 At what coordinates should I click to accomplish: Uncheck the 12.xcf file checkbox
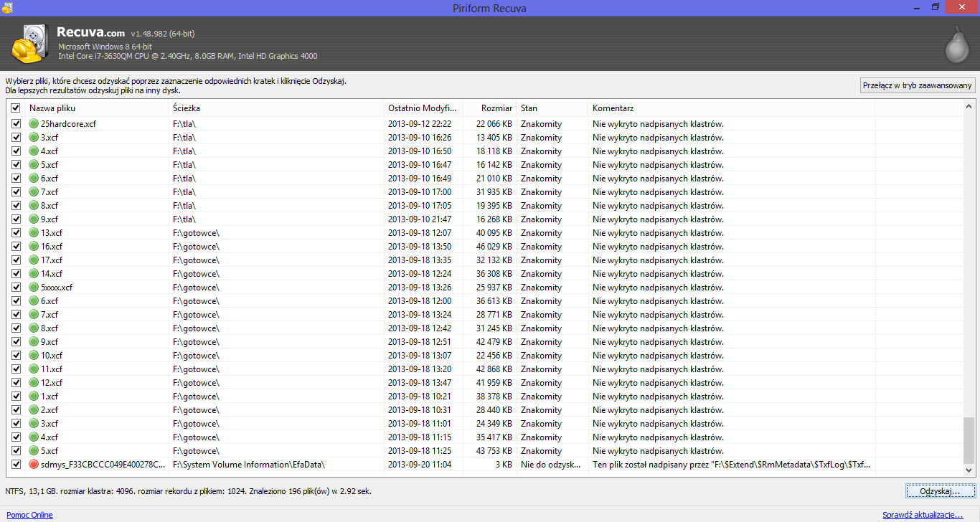tap(16, 383)
